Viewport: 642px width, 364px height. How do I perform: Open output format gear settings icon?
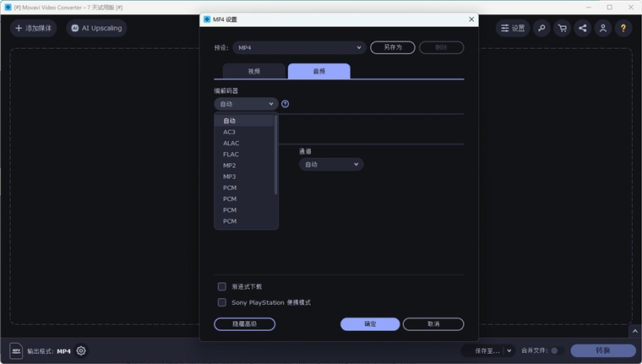click(81, 350)
